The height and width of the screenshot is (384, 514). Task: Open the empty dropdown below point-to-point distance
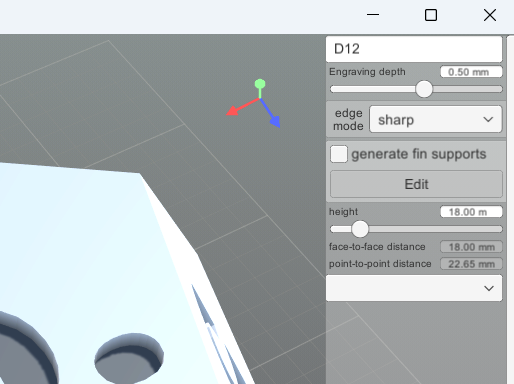point(414,288)
